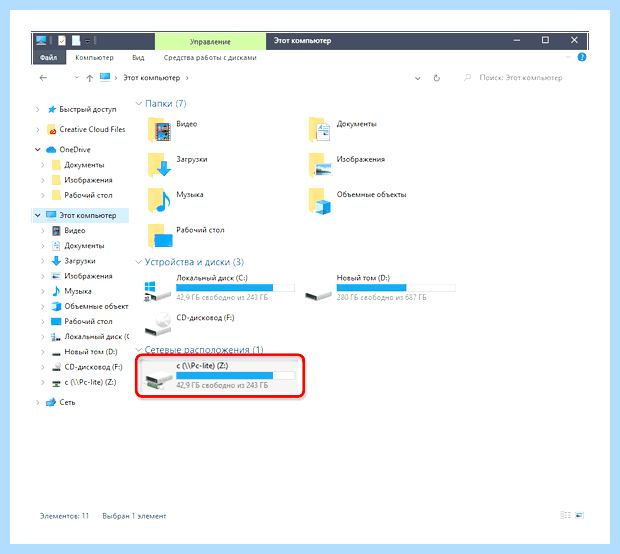Click the Z: network drive usage bar
This screenshot has height=554, width=620.
pyautogui.click(x=235, y=375)
